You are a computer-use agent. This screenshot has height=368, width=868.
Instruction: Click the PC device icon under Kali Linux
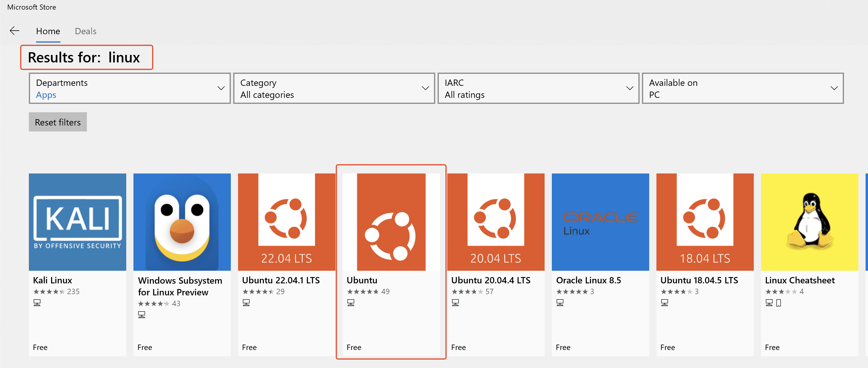click(x=37, y=303)
